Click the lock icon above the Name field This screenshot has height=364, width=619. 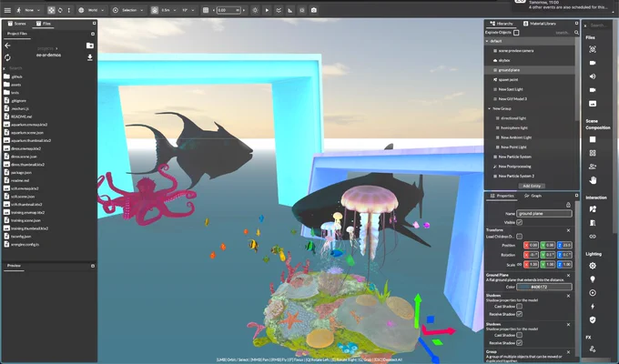coord(568,205)
